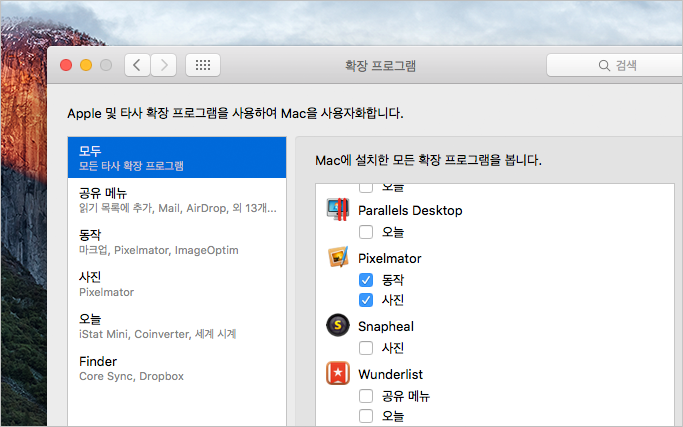Click the magnifier icon in search field
This screenshot has width=683, height=427.
click(604, 65)
